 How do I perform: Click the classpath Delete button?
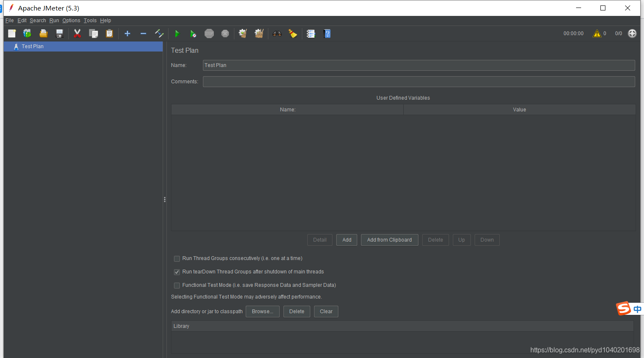click(x=297, y=312)
